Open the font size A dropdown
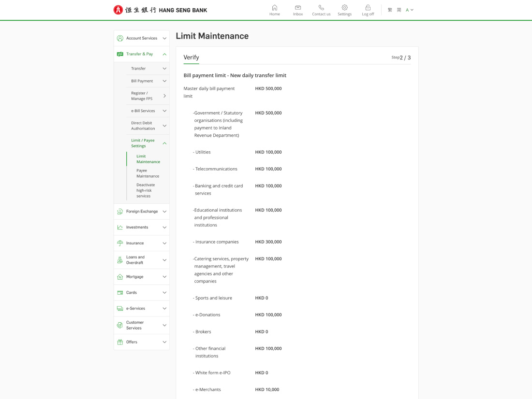 pos(409,10)
